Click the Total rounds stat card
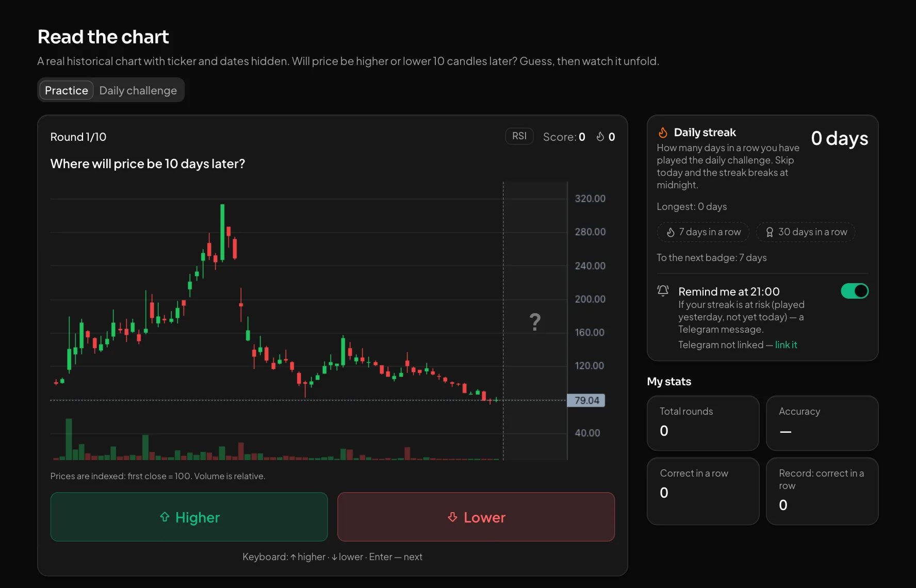Viewport: 916px width, 588px height. [703, 423]
